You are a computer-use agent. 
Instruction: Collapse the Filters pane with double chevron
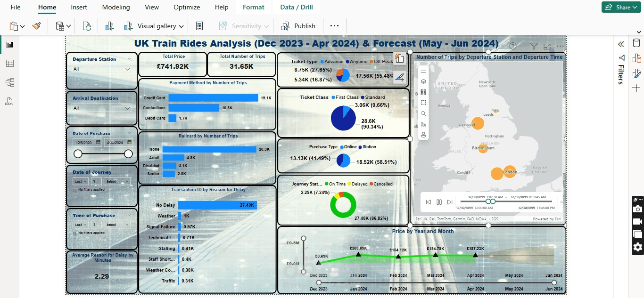pos(621,44)
